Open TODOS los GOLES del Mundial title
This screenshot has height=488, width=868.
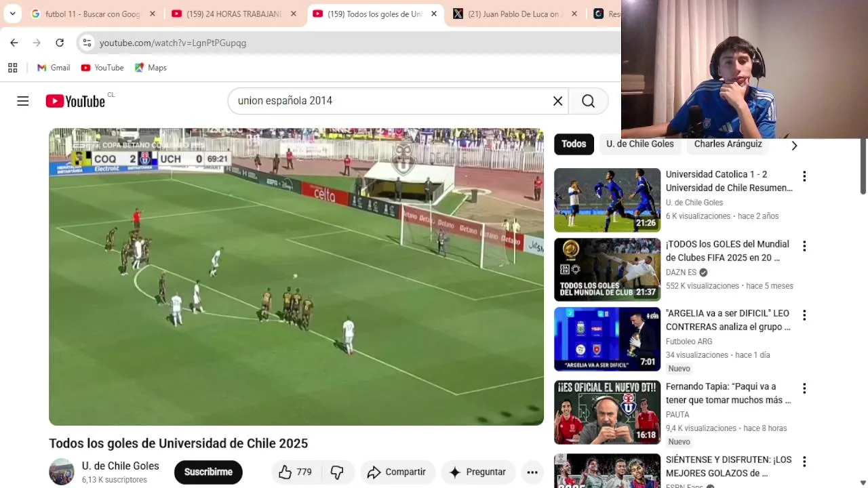[x=728, y=251]
